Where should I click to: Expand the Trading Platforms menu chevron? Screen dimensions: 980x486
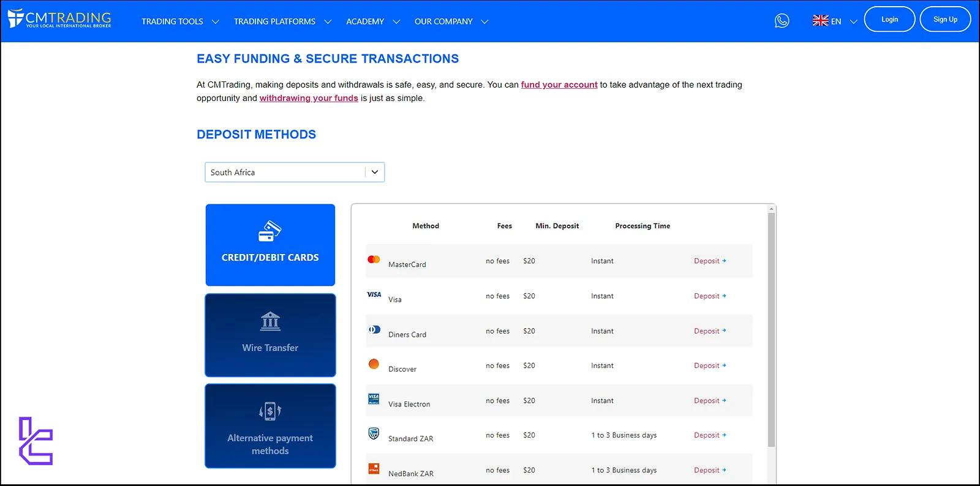328,21
